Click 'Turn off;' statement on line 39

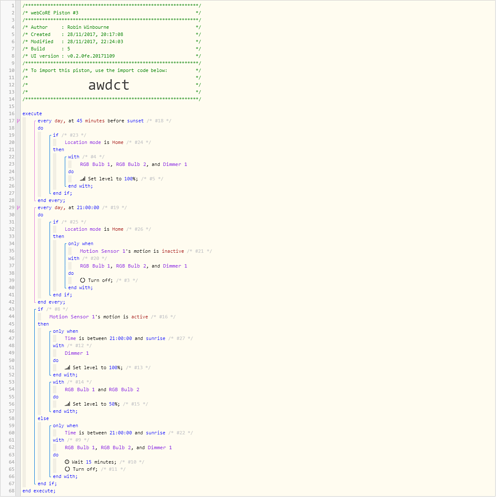pos(100,281)
